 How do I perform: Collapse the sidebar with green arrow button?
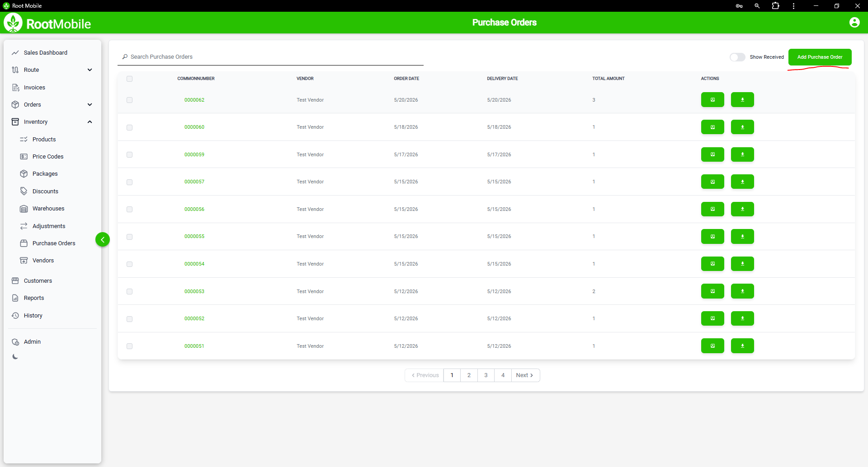click(103, 240)
